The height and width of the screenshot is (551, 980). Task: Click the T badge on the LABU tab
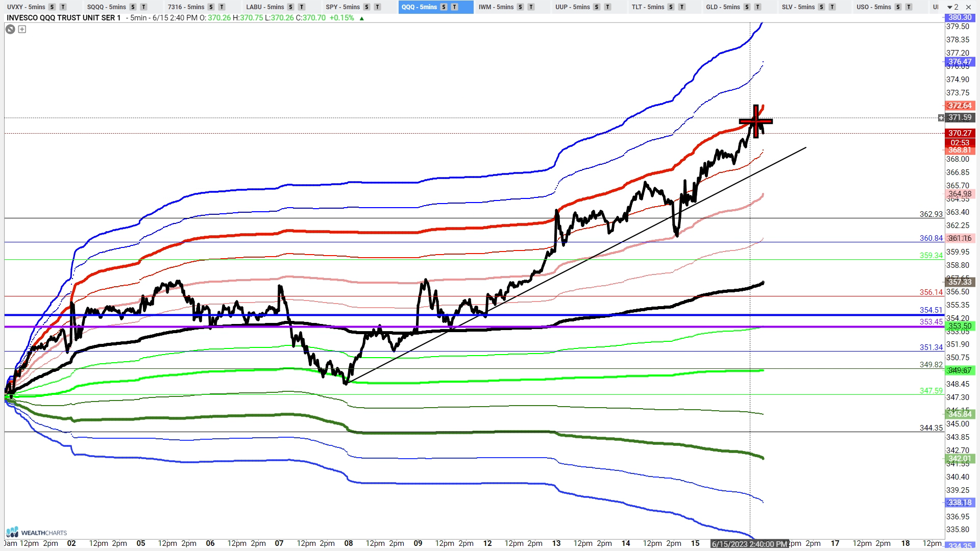pyautogui.click(x=302, y=7)
